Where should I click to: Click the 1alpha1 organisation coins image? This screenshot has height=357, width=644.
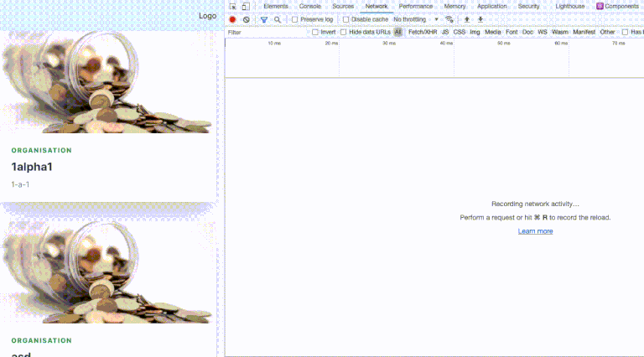point(107,82)
